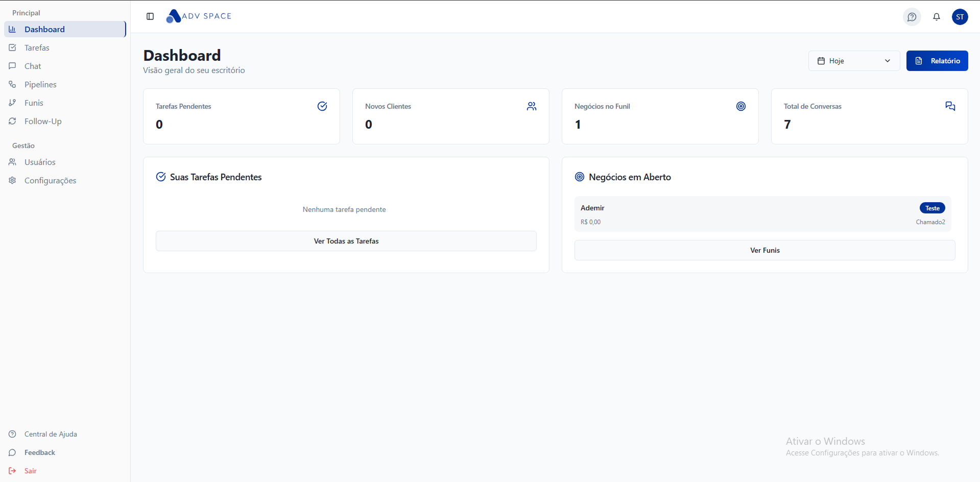Click people icon on Novos Clientes card

tap(532, 106)
